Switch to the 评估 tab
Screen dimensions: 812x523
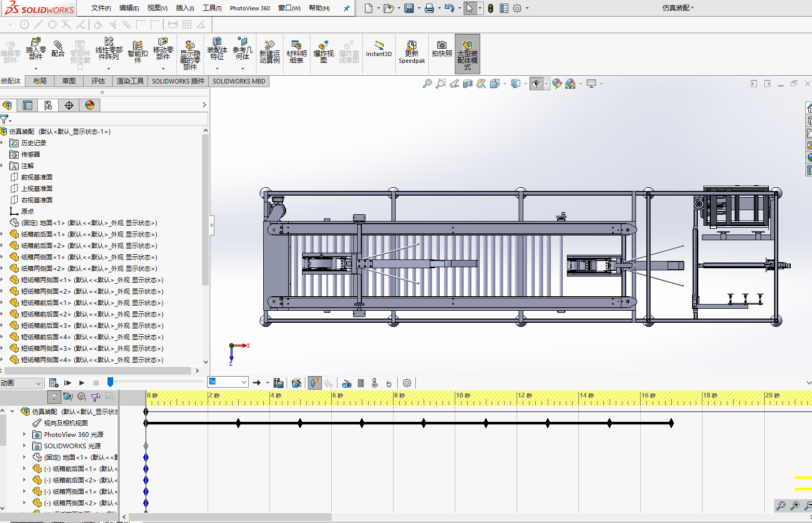coord(98,81)
